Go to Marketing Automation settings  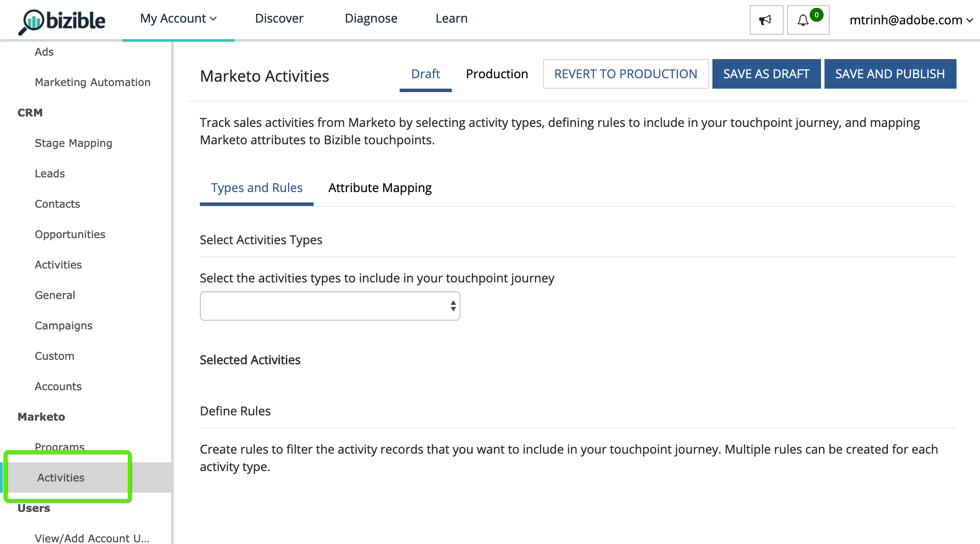93,82
